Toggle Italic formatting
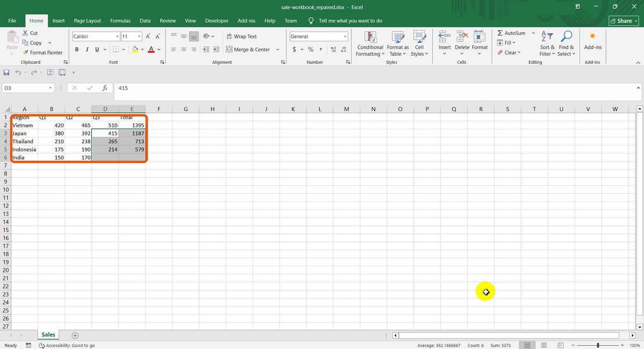644x349 pixels. [87, 49]
